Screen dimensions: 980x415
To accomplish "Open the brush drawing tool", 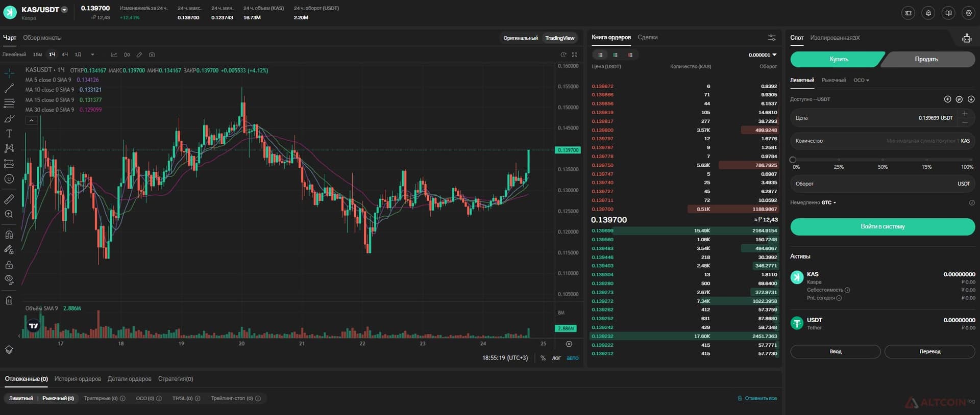I will [9, 118].
